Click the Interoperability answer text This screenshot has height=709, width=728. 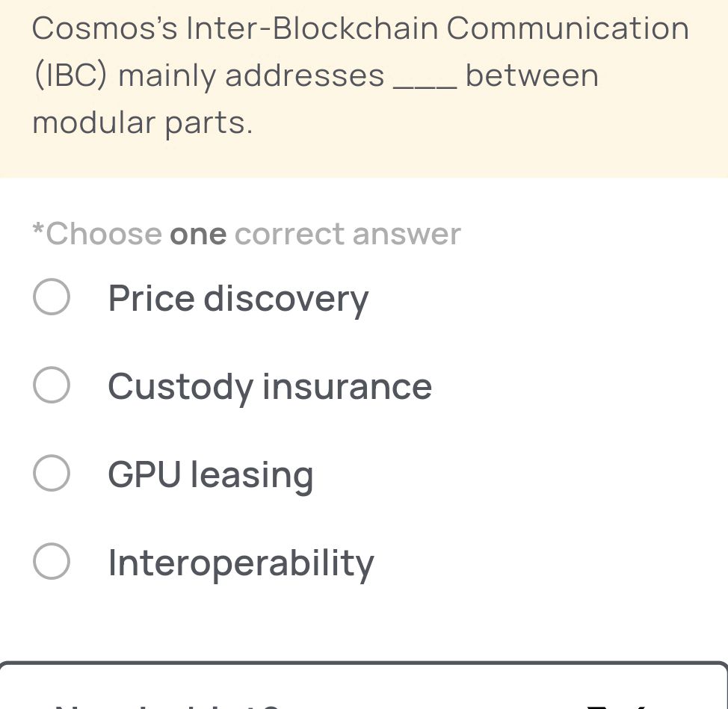click(240, 563)
